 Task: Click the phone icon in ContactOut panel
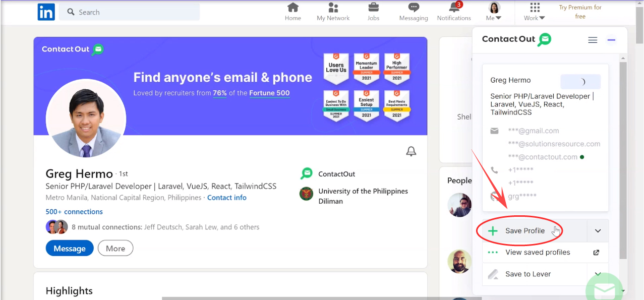tap(494, 170)
